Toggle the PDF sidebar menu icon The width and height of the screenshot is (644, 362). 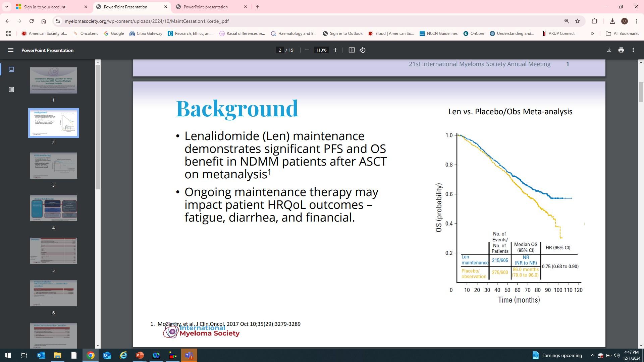[x=11, y=50]
